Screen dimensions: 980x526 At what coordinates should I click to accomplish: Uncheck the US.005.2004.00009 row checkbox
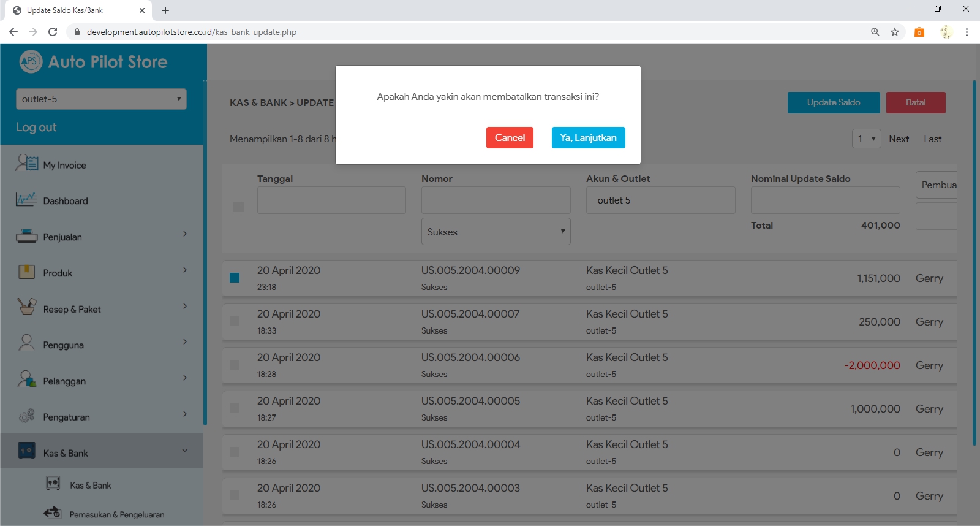coord(235,278)
